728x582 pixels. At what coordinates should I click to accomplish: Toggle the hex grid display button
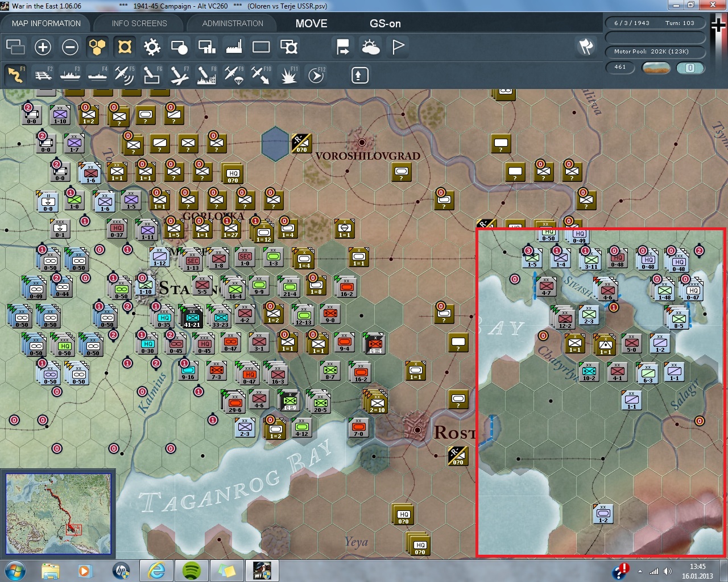point(97,47)
